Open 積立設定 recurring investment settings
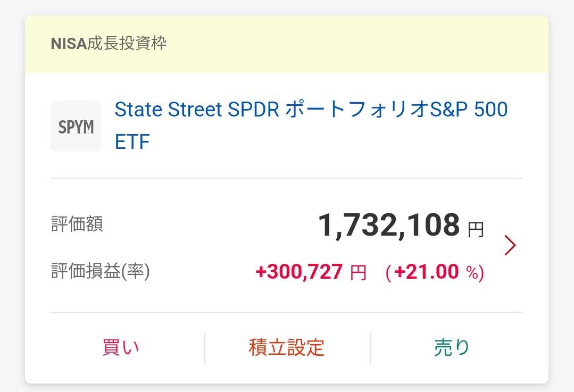This screenshot has width=574, height=392. click(x=286, y=348)
